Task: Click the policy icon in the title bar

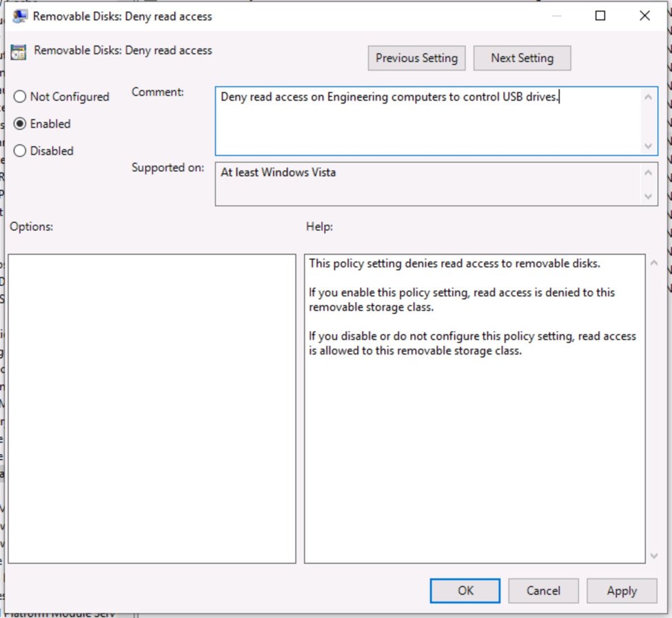Action: 19,15
